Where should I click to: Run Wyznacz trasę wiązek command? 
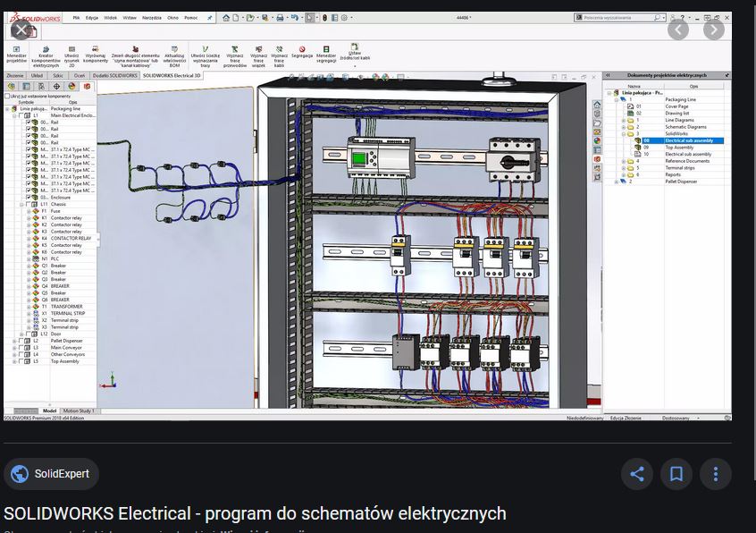tap(258, 56)
